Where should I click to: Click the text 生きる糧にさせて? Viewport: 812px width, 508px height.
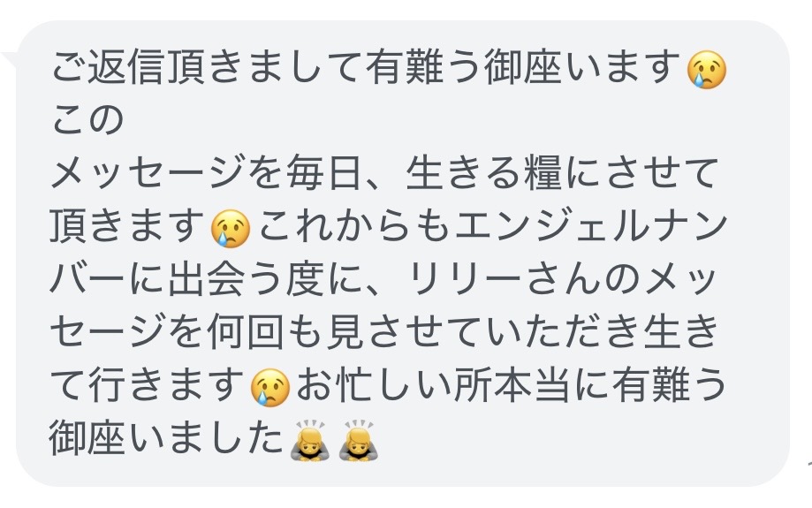tap(563, 173)
